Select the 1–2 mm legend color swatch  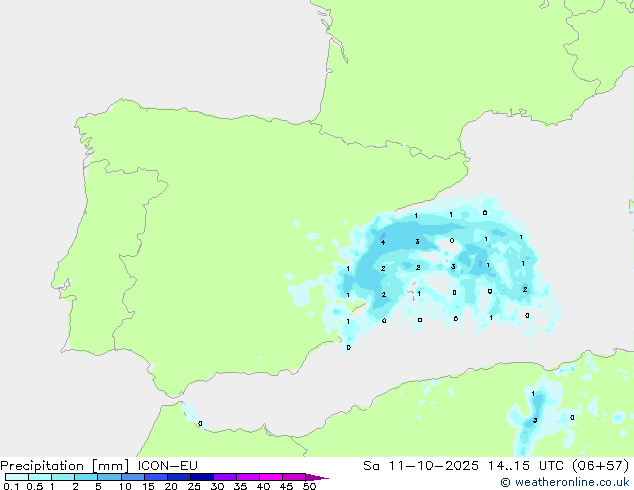63,477
